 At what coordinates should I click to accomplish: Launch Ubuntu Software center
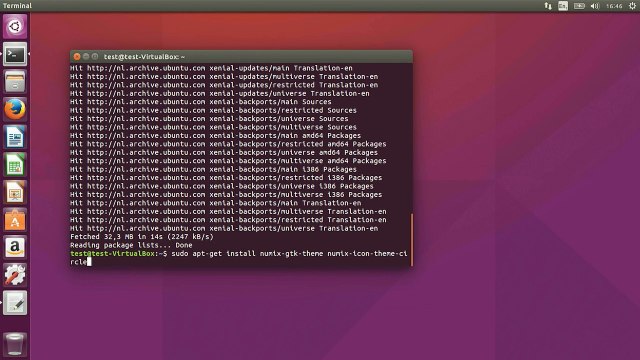[x=15, y=220]
